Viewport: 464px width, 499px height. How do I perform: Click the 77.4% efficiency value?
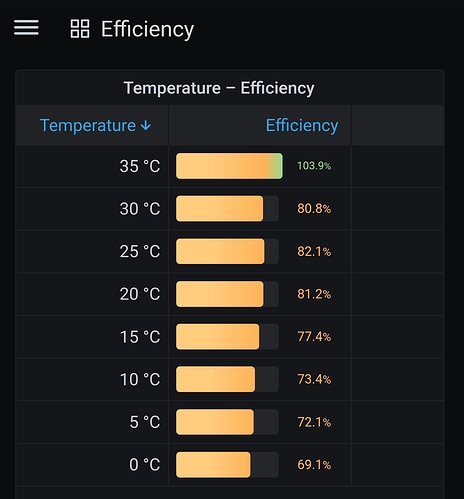click(314, 337)
